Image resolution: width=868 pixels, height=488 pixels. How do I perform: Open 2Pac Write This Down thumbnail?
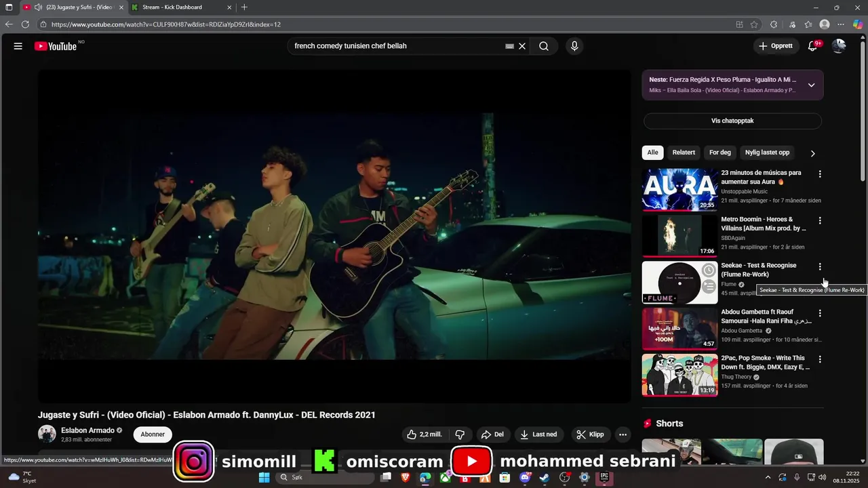(679, 375)
